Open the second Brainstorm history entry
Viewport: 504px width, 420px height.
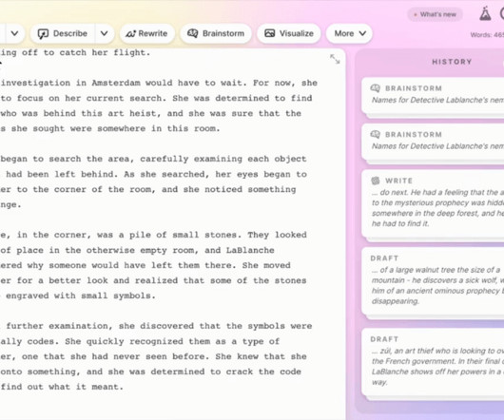click(x=433, y=141)
